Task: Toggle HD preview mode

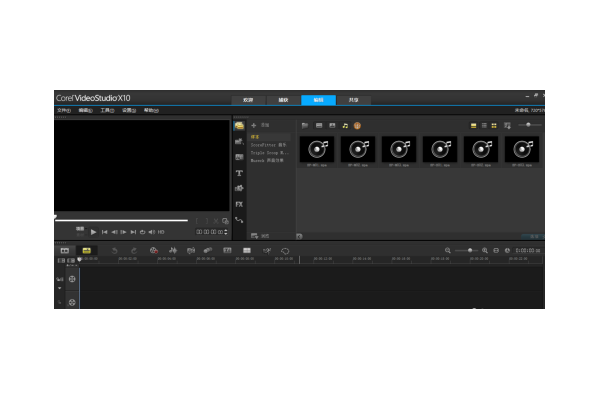Action: coord(161,232)
